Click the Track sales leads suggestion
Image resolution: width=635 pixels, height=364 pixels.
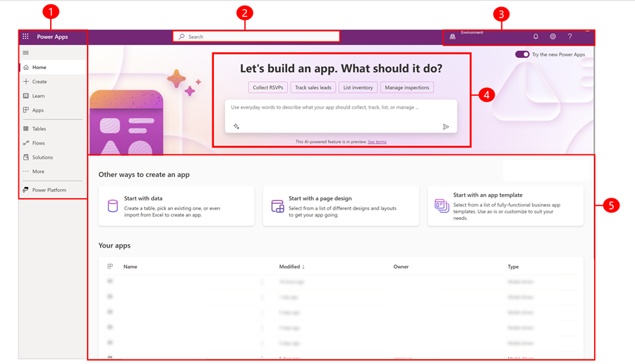(313, 87)
